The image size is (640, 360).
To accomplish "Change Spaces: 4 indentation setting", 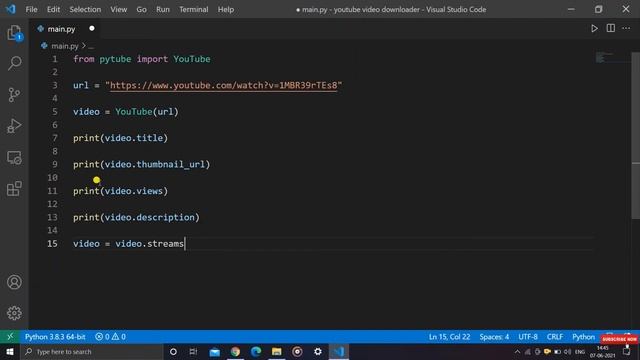I will point(494,337).
